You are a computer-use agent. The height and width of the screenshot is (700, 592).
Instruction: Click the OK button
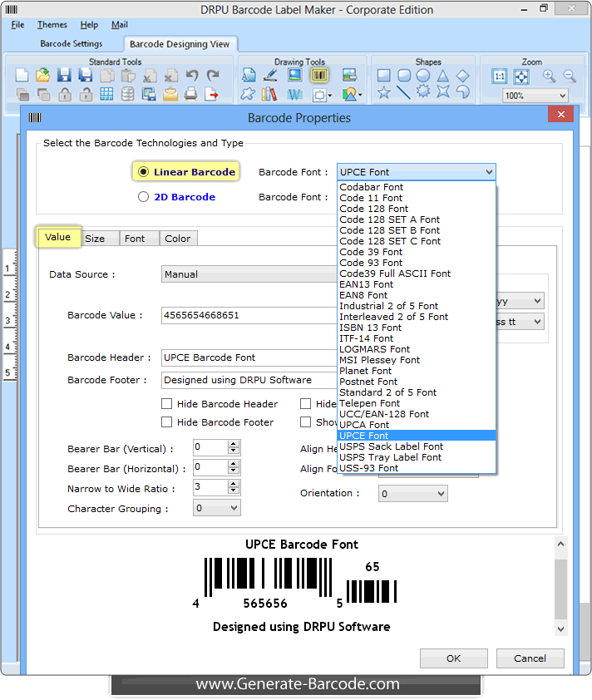click(453, 658)
